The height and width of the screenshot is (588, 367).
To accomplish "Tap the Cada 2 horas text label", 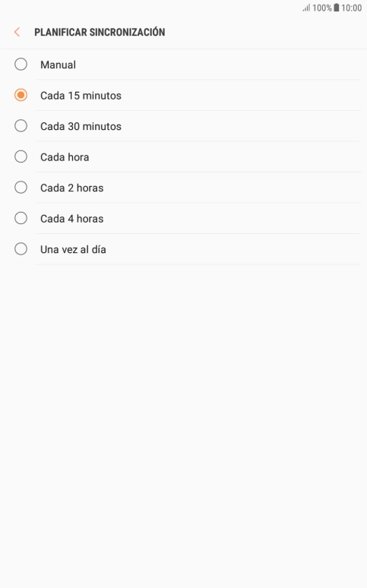I will click(71, 188).
